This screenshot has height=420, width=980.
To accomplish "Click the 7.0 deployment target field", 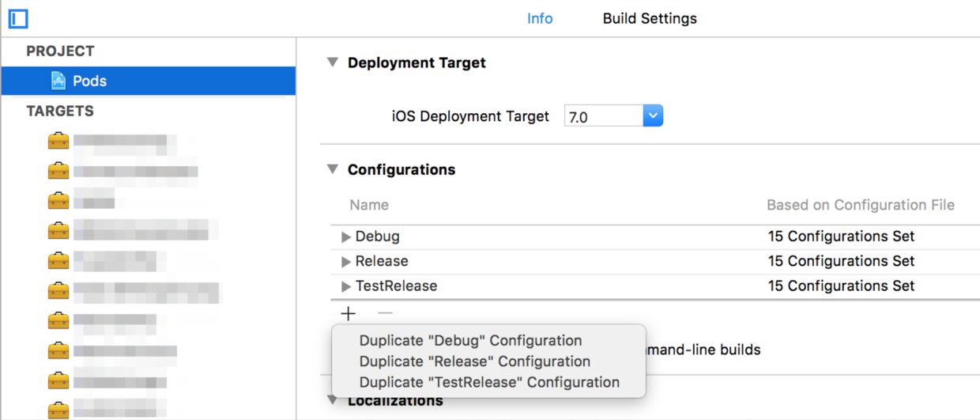I will (604, 116).
